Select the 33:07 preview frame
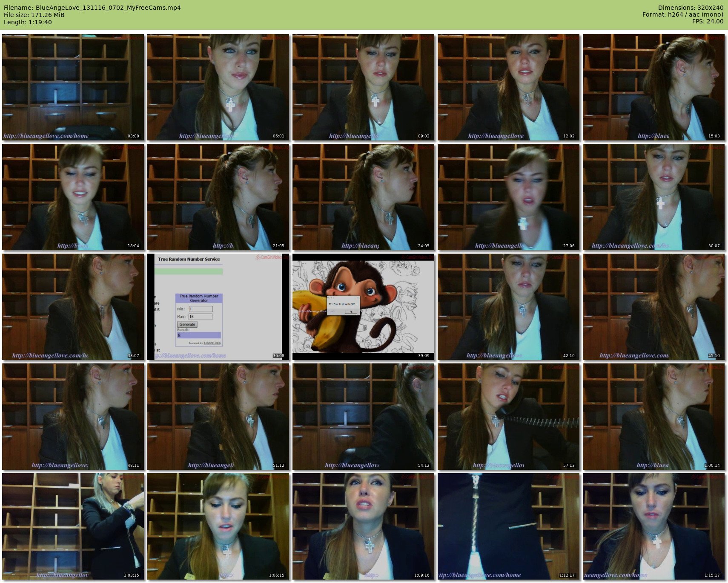Screen dimensions: 728x583 [73, 307]
